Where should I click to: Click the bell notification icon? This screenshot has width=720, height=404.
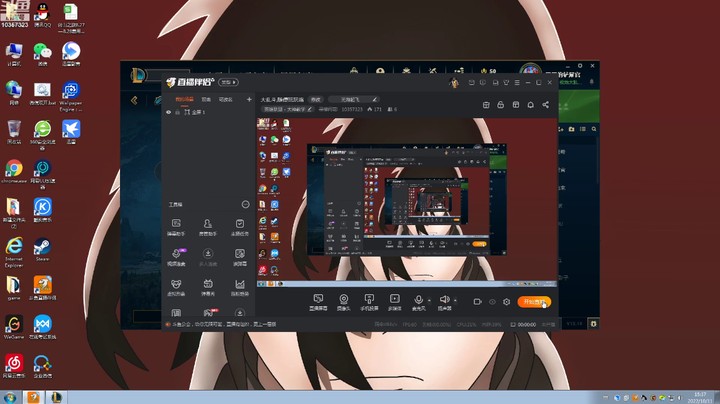pos(530,105)
